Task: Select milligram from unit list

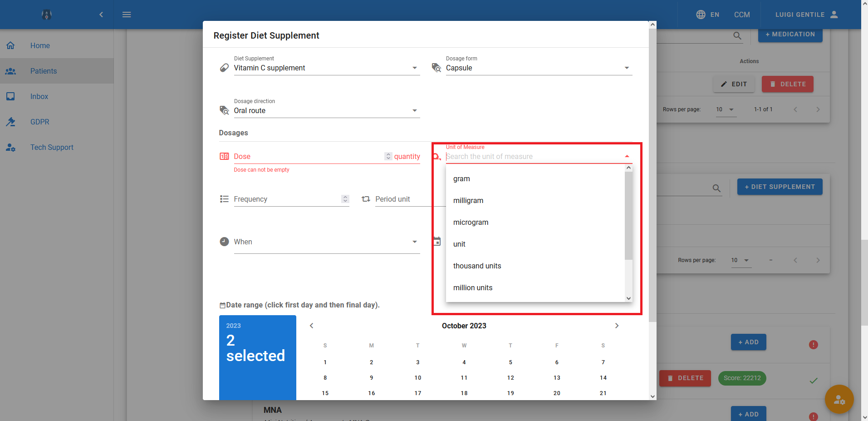Action: (535, 201)
